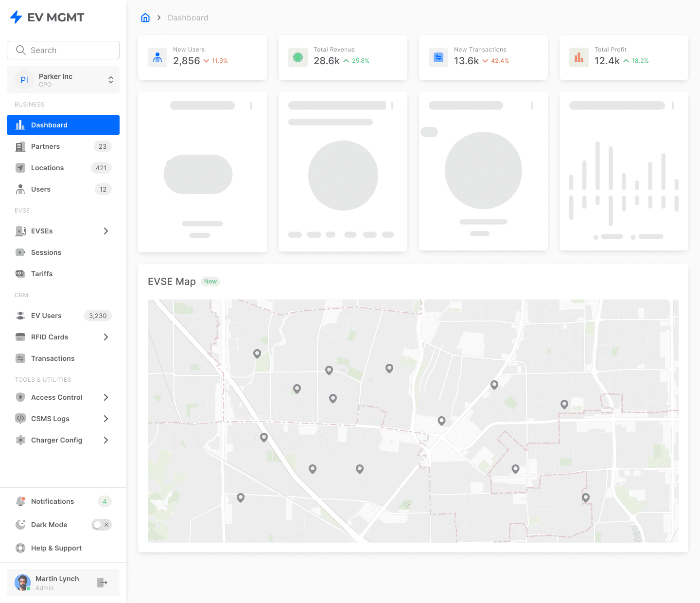Select the Locations pin icon
This screenshot has height=603, width=700.
20,168
